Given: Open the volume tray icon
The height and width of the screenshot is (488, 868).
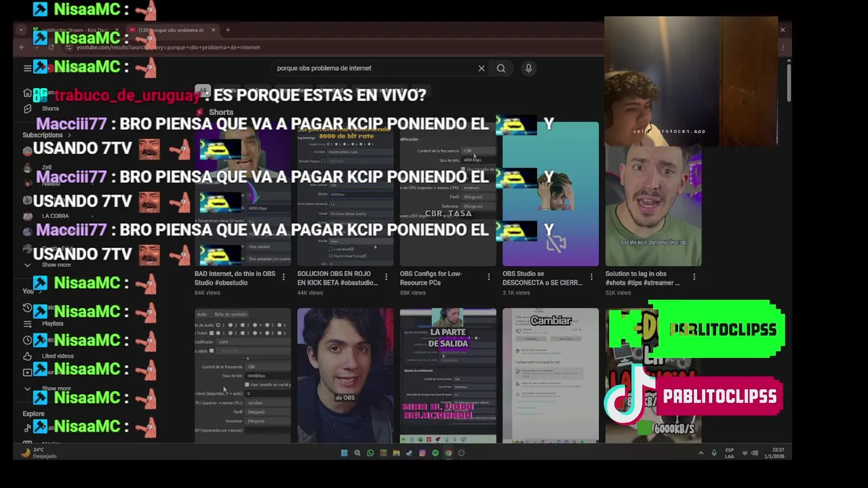Looking at the screenshot, I should point(755,453).
